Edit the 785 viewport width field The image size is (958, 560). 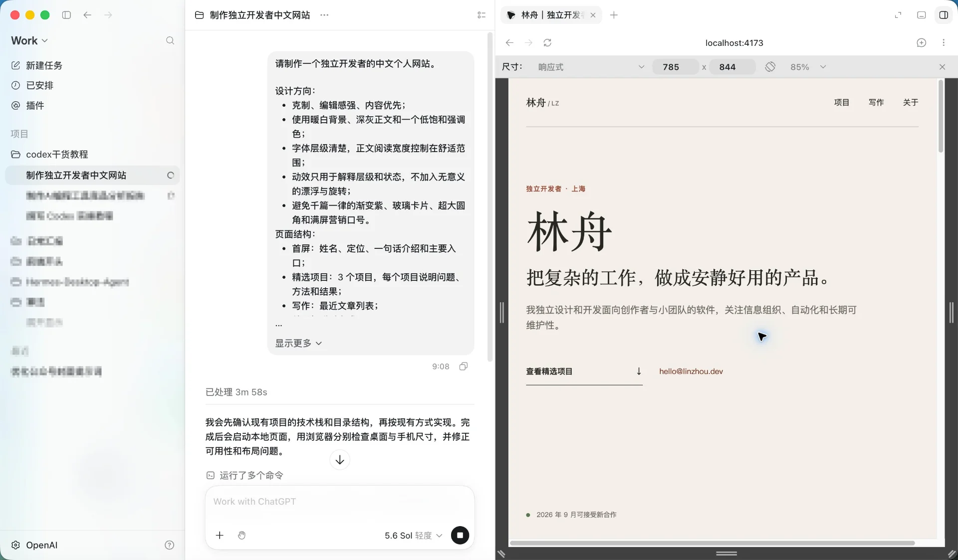675,67
